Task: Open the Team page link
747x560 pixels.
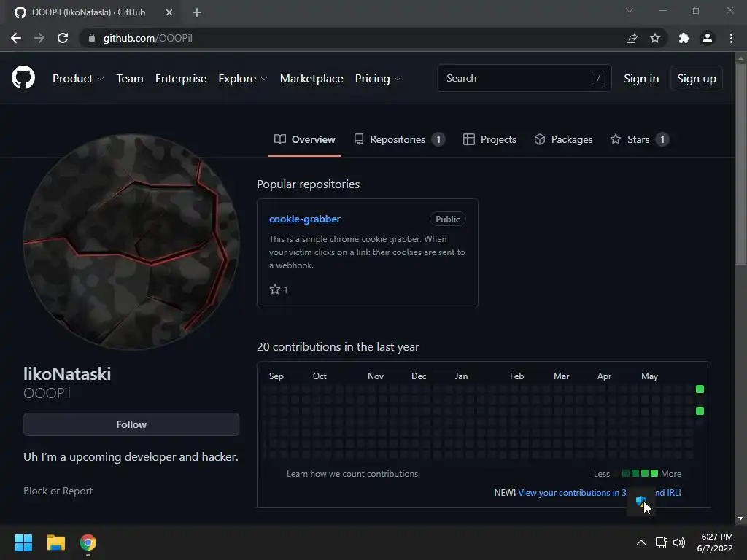Action: [x=130, y=79]
